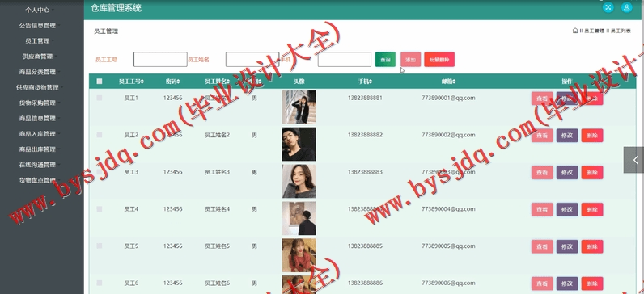Focus the 手机 search input field
The width and height of the screenshot is (644, 294).
(x=345, y=60)
